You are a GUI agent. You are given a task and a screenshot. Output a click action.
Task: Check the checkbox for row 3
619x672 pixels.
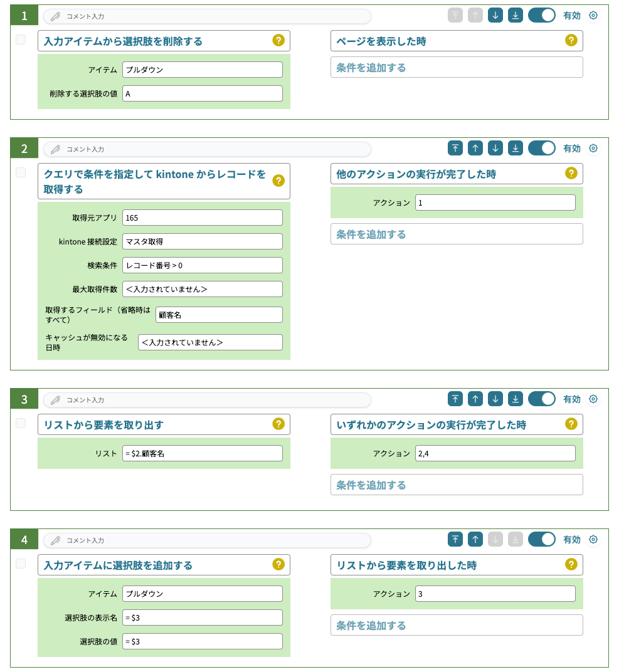click(21, 423)
